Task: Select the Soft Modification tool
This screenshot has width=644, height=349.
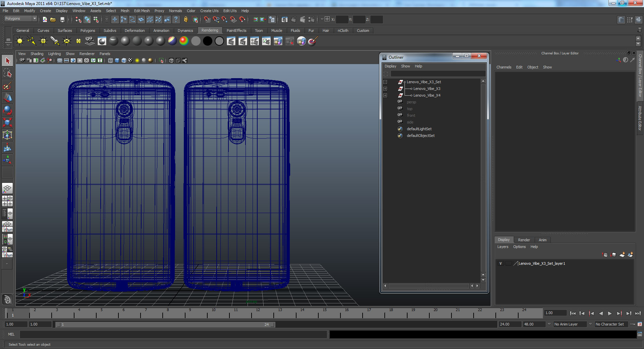Action: [x=7, y=148]
